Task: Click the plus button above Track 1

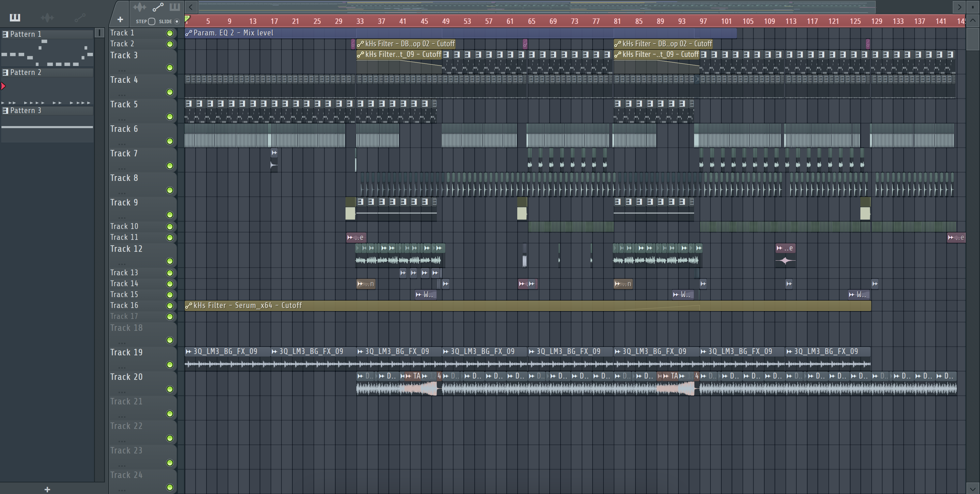Action: tap(120, 19)
